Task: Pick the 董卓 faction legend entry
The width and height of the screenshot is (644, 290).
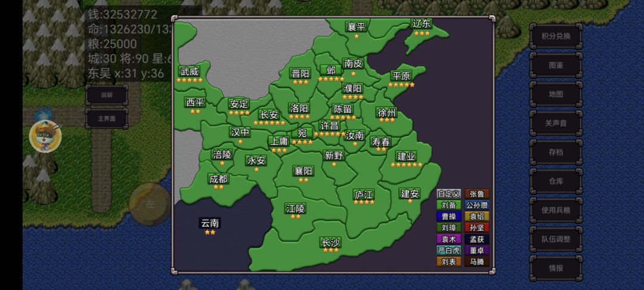Action: tap(477, 250)
